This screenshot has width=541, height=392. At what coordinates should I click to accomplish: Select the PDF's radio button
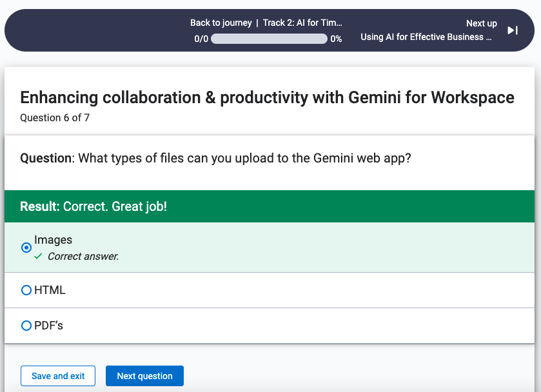tap(26, 326)
